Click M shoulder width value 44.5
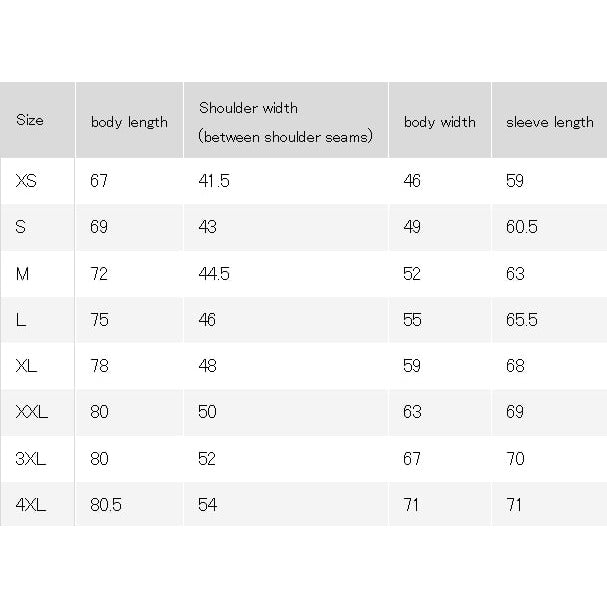607x607 pixels. (x=214, y=274)
